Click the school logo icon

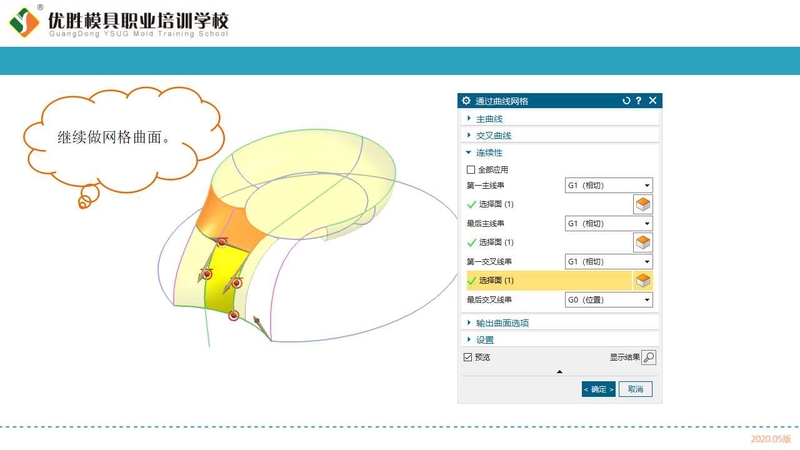click(x=24, y=21)
